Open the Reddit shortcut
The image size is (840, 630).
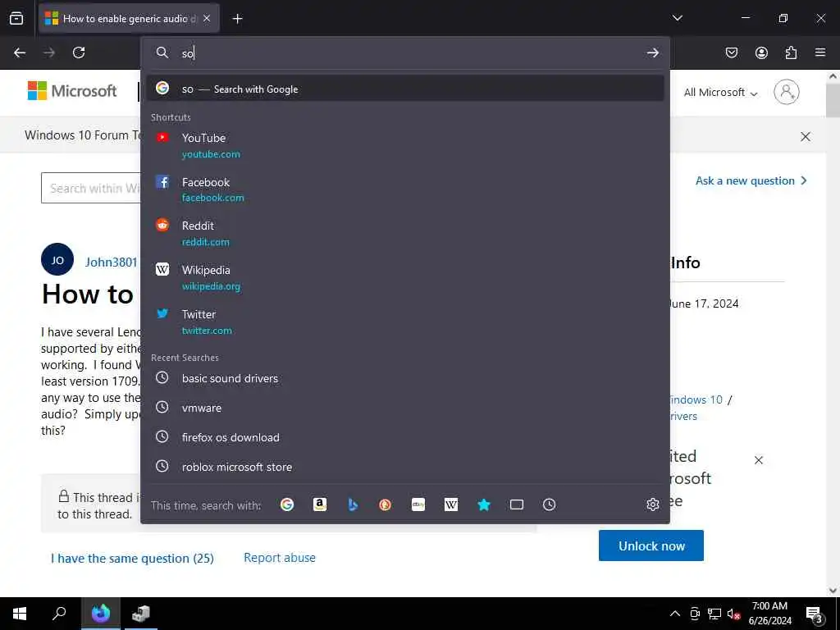coord(405,234)
